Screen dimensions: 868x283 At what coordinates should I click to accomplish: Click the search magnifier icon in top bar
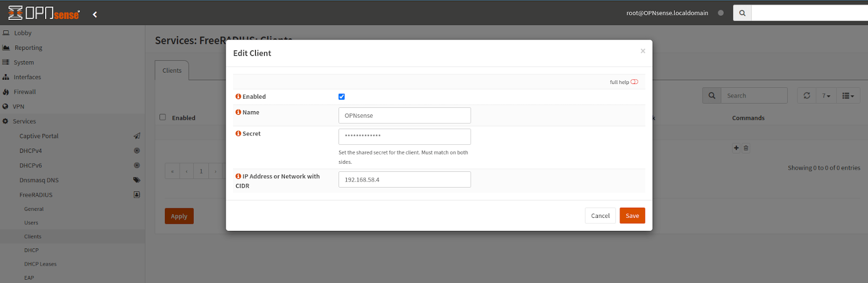742,13
